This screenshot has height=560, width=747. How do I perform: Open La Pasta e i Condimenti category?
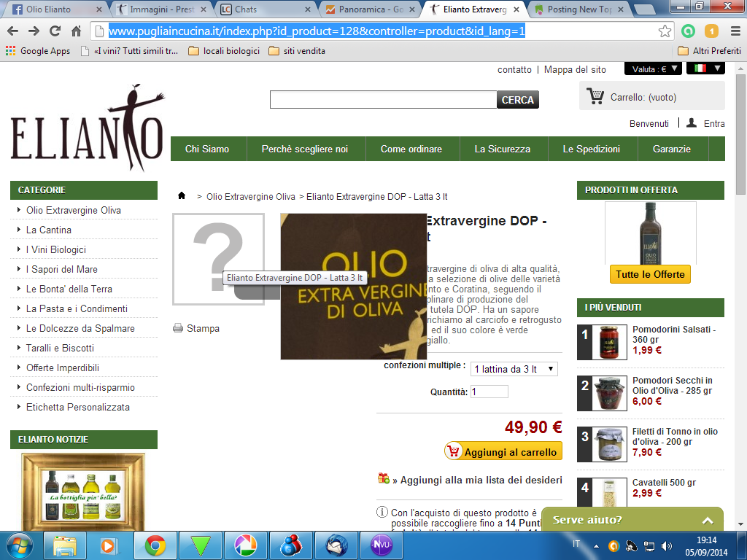[77, 308]
